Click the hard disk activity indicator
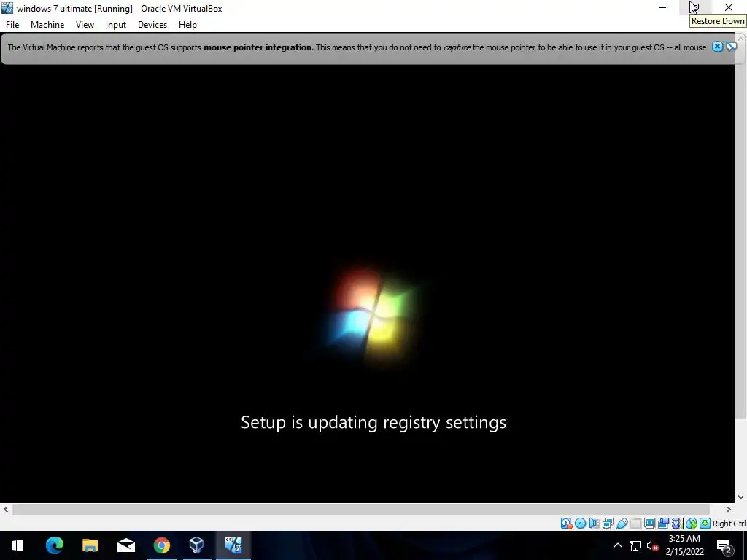The width and height of the screenshot is (747, 560). [566, 524]
